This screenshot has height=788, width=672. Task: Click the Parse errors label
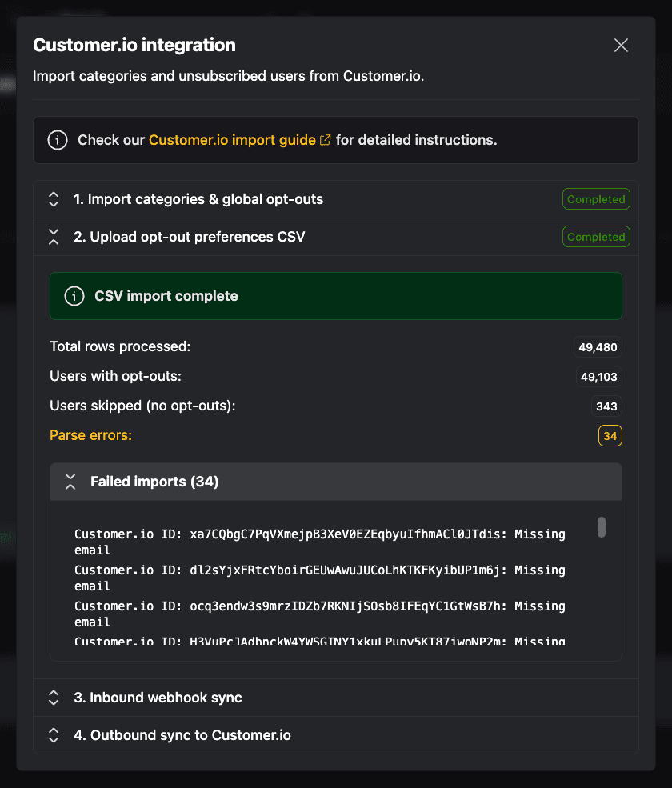pyautogui.click(x=91, y=435)
